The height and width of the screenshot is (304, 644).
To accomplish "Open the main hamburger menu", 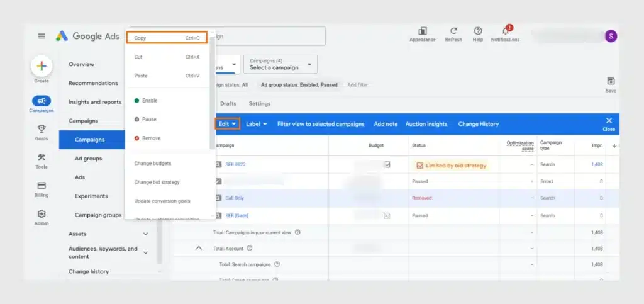I will (x=42, y=36).
